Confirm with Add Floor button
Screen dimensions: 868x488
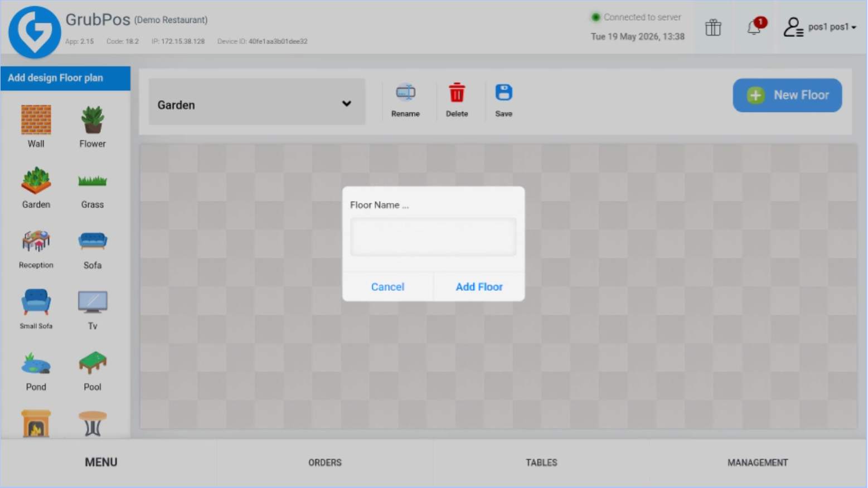click(x=479, y=287)
